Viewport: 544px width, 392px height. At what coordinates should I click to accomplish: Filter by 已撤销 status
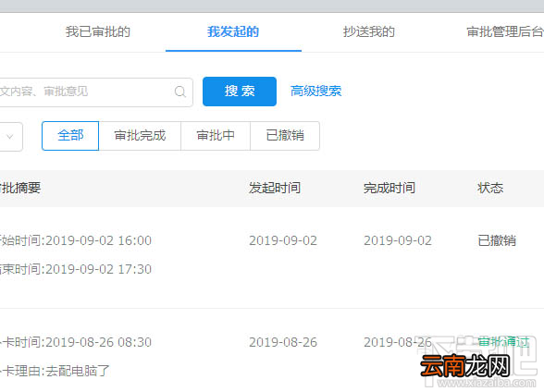click(x=285, y=136)
